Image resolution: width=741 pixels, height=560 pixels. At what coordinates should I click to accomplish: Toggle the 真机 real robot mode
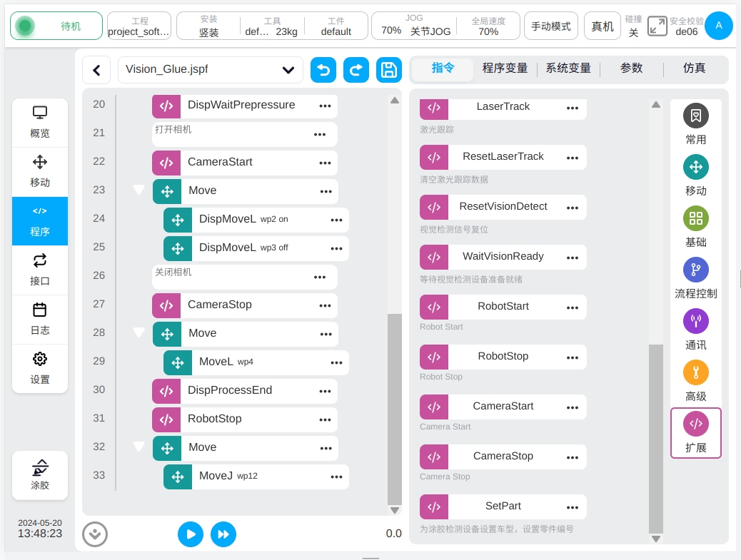[x=603, y=26]
